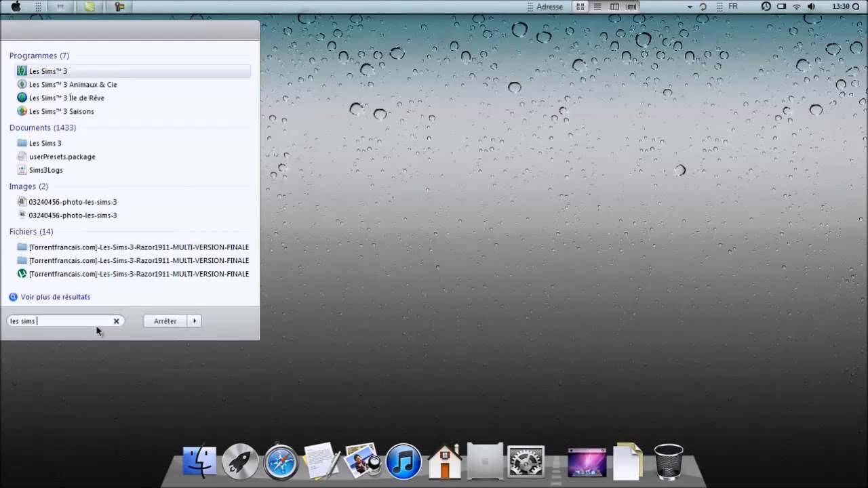Open TextEdit paper-and-pen dock icon
The height and width of the screenshot is (488, 868).
click(x=321, y=461)
